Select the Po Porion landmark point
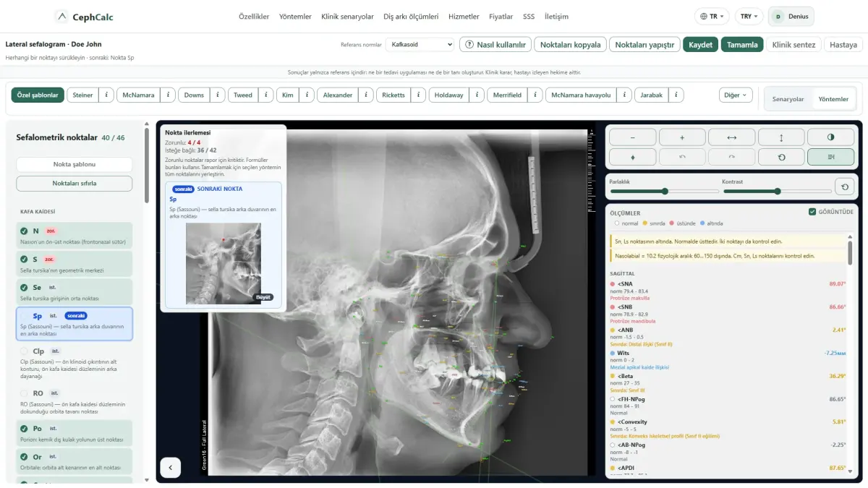The image size is (868, 488). [x=74, y=432]
